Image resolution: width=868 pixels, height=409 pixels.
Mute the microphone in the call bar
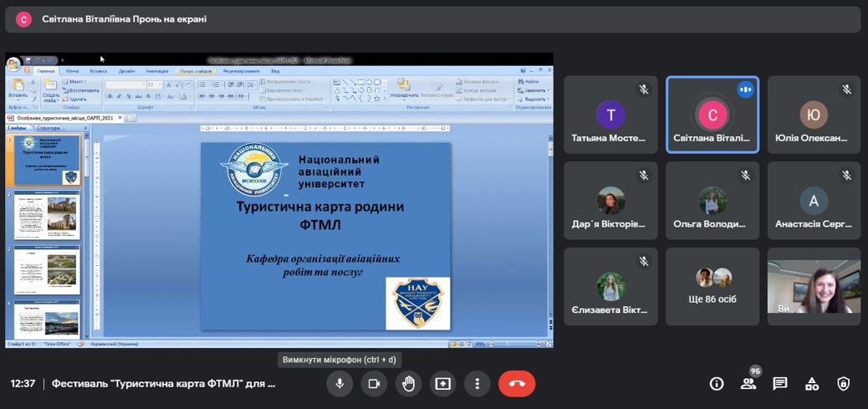tap(340, 384)
